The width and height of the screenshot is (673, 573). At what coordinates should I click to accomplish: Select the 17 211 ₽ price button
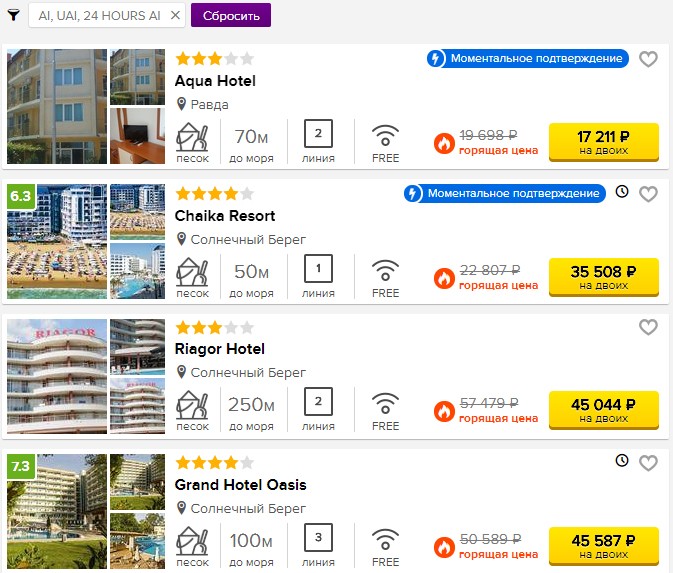pyautogui.click(x=603, y=142)
